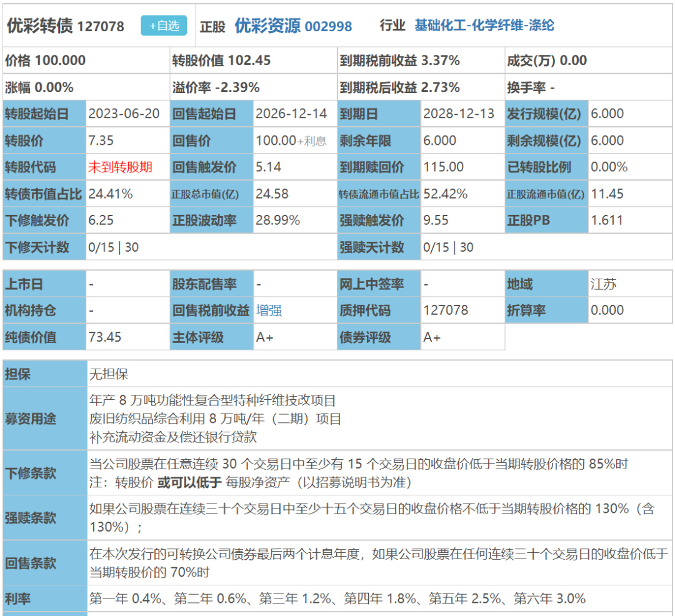
Task: Click the price value 100.000
Action: coord(60,60)
